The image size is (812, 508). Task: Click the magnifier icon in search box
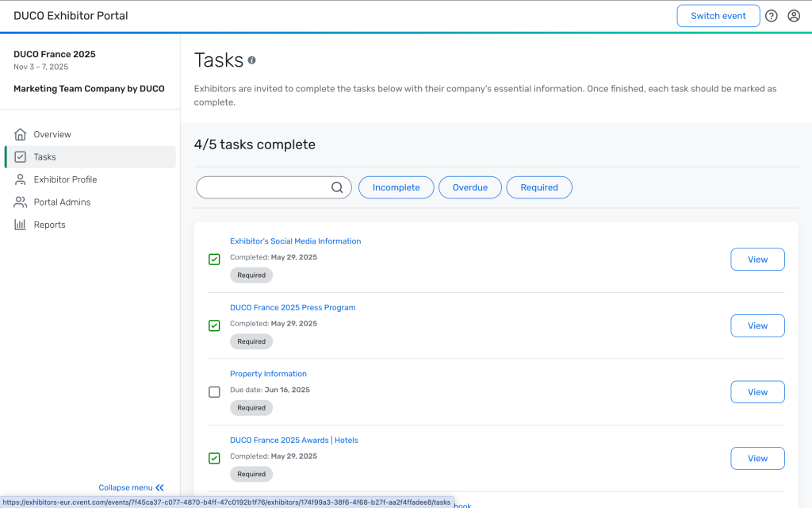click(x=337, y=187)
